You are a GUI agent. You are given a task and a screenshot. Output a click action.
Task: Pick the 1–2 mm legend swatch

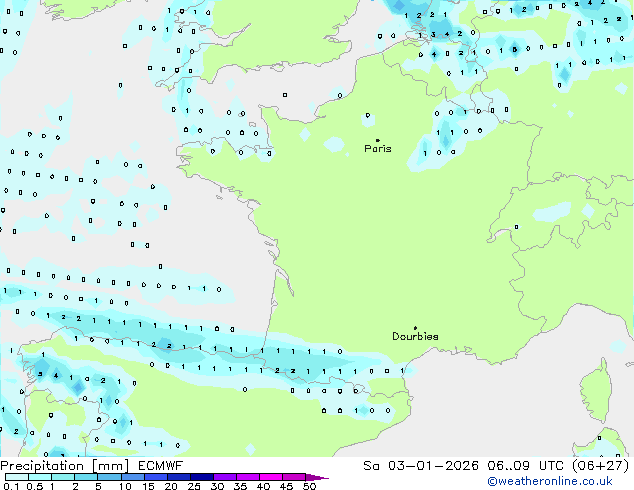(x=63, y=477)
